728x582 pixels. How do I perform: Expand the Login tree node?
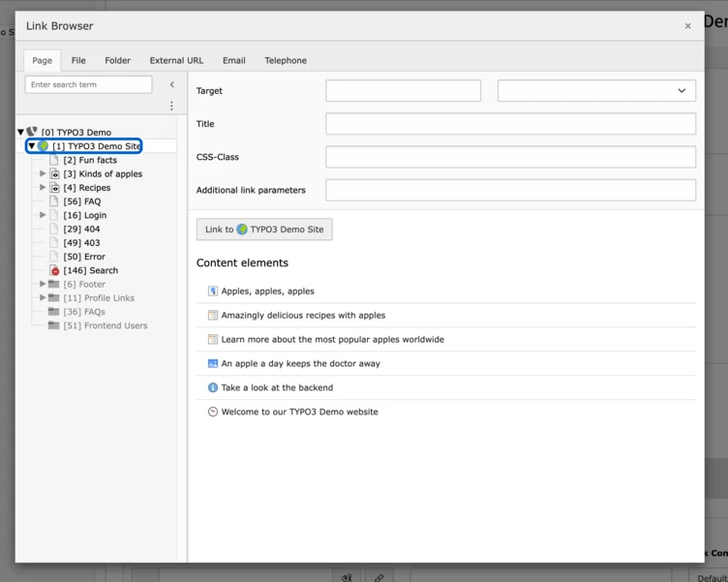[x=43, y=215]
